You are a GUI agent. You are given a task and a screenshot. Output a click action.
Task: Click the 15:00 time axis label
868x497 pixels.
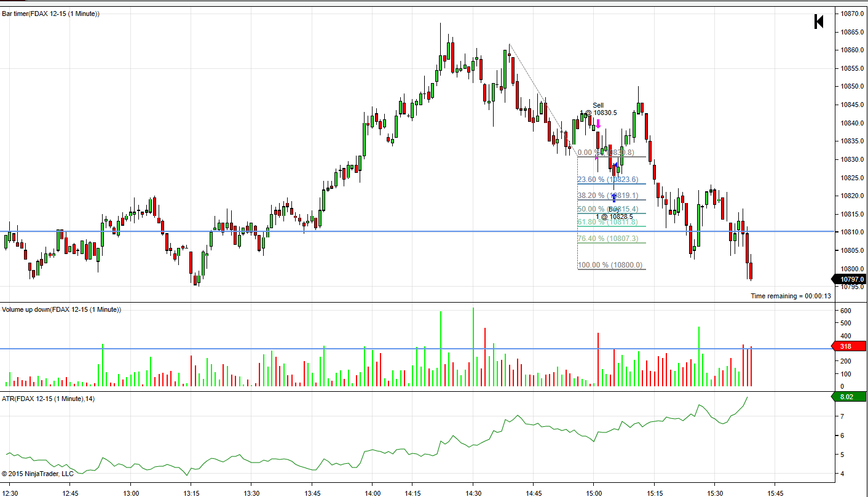click(x=593, y=493)
